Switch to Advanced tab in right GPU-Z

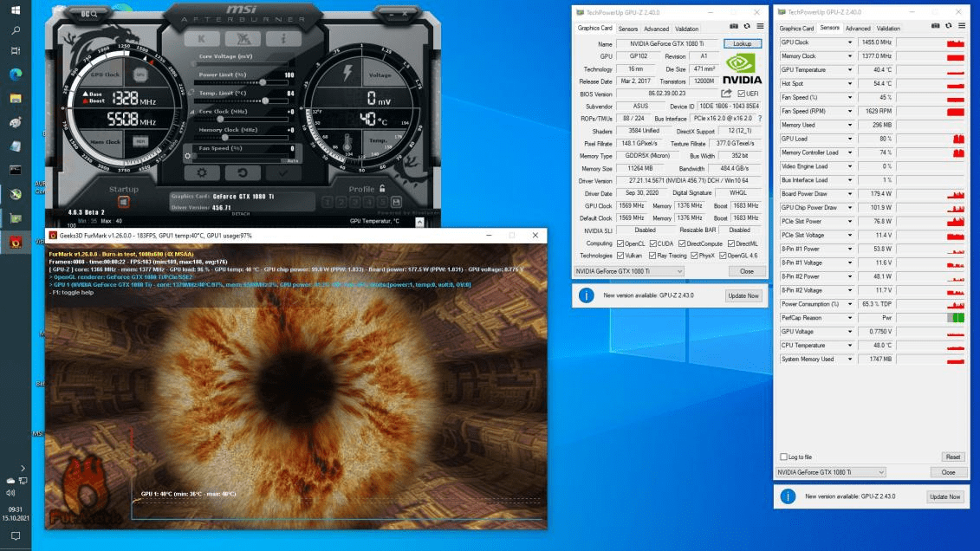858,28
